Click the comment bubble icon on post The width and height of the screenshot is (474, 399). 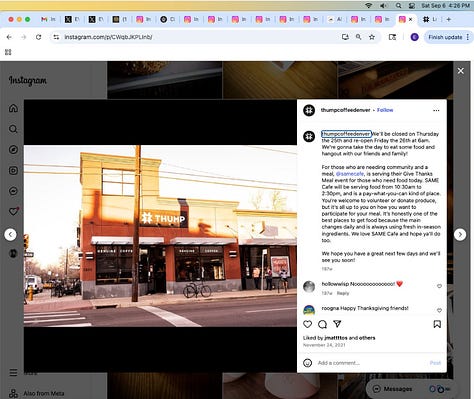pyautogui.click(x=322, y=324)
